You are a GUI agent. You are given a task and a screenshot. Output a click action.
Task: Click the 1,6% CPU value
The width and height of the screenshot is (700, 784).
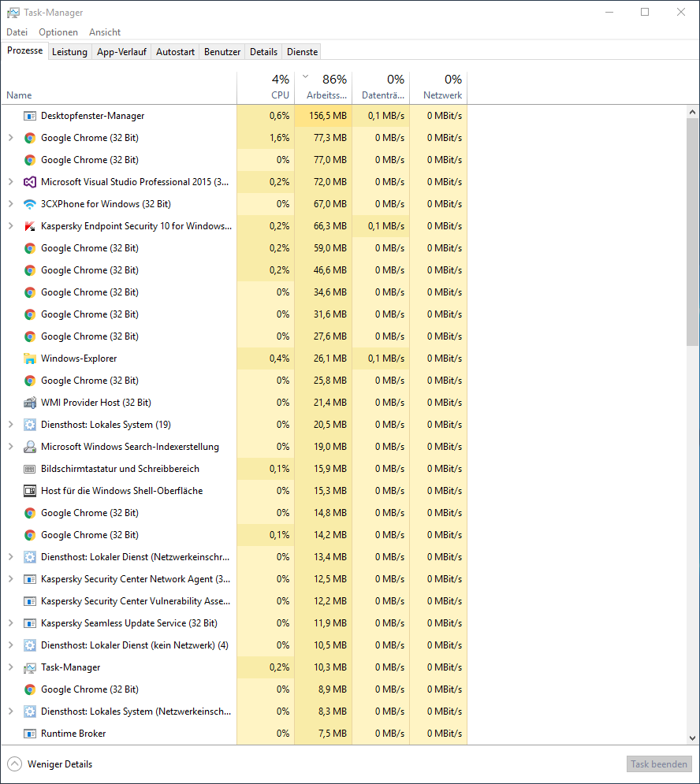pos(279,138)
